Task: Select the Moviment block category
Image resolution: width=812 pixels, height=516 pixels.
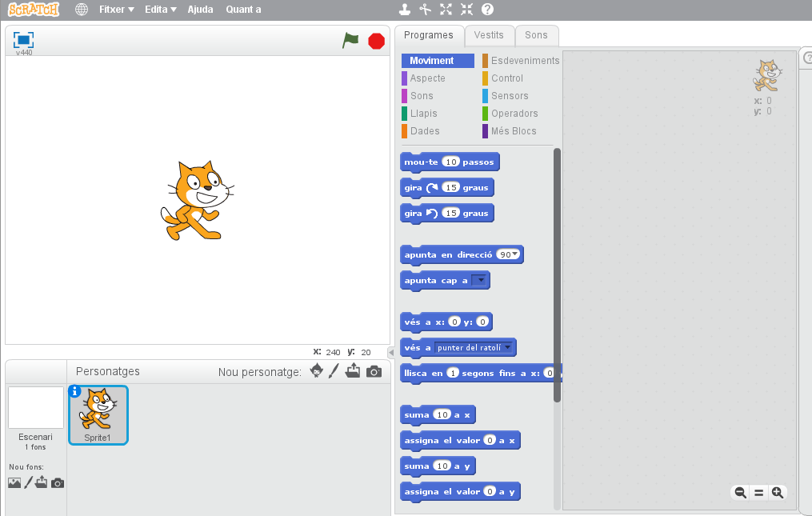Action: pos(438,61)
